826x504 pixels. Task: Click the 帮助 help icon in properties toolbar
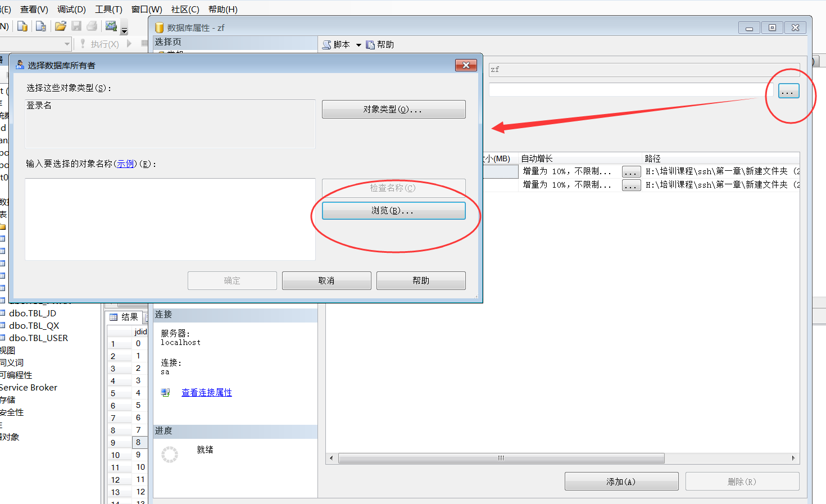380,44
